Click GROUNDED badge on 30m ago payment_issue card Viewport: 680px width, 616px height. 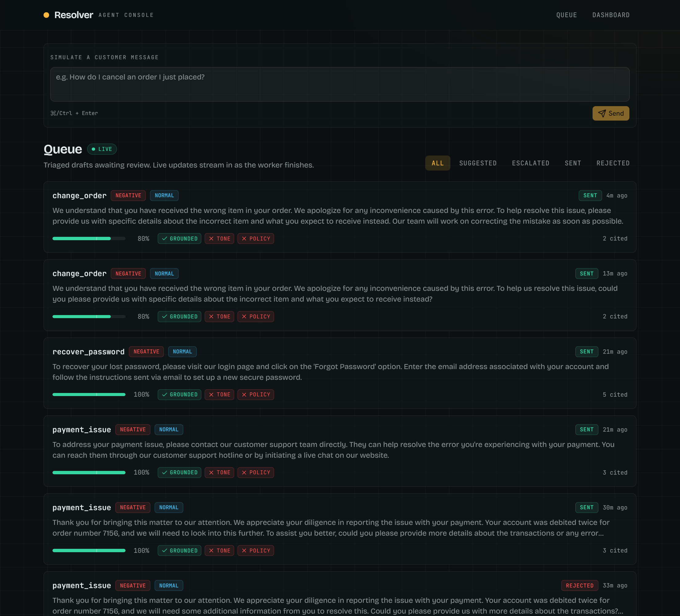point(180,550)
